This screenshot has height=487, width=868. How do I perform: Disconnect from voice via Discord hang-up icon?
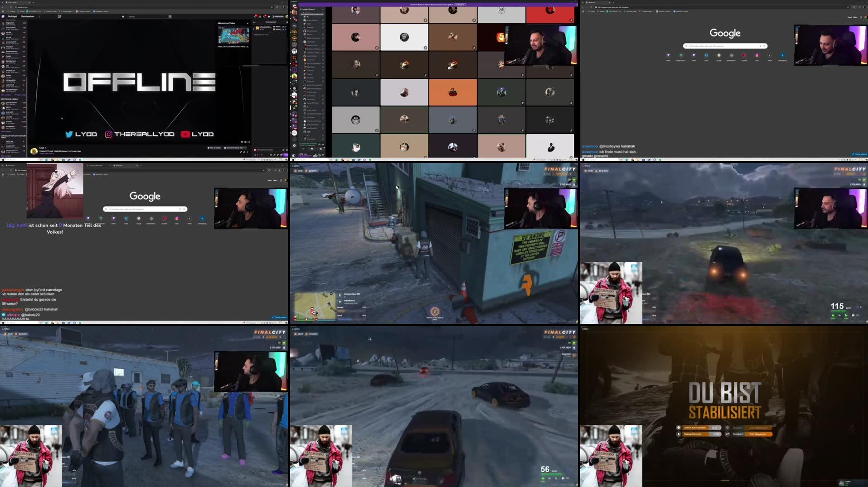tap(323, 145)
